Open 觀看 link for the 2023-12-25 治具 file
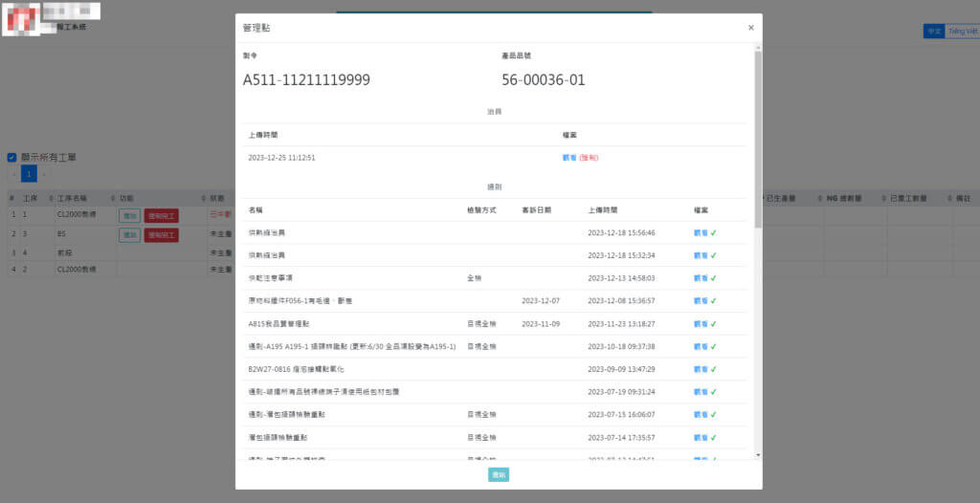Viewport: 980px width, 503px height. point(568,158)
